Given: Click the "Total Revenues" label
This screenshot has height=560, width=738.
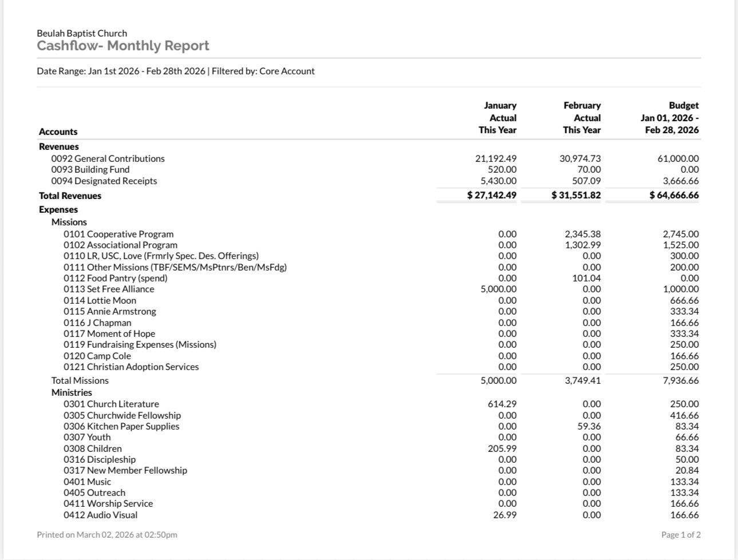Looking at the screenshot, I should point(70,196).
